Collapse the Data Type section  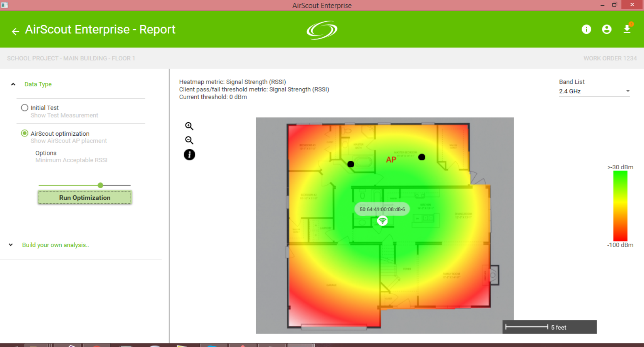13,84
